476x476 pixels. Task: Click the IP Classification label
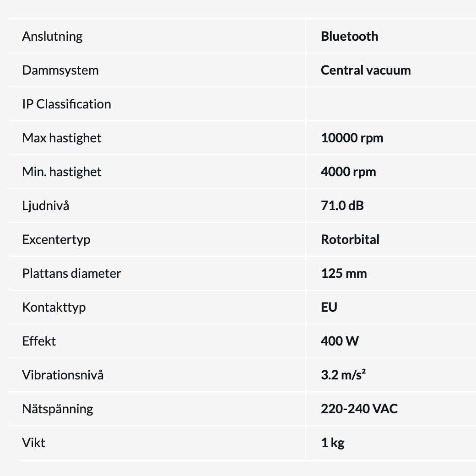[66, 104]
